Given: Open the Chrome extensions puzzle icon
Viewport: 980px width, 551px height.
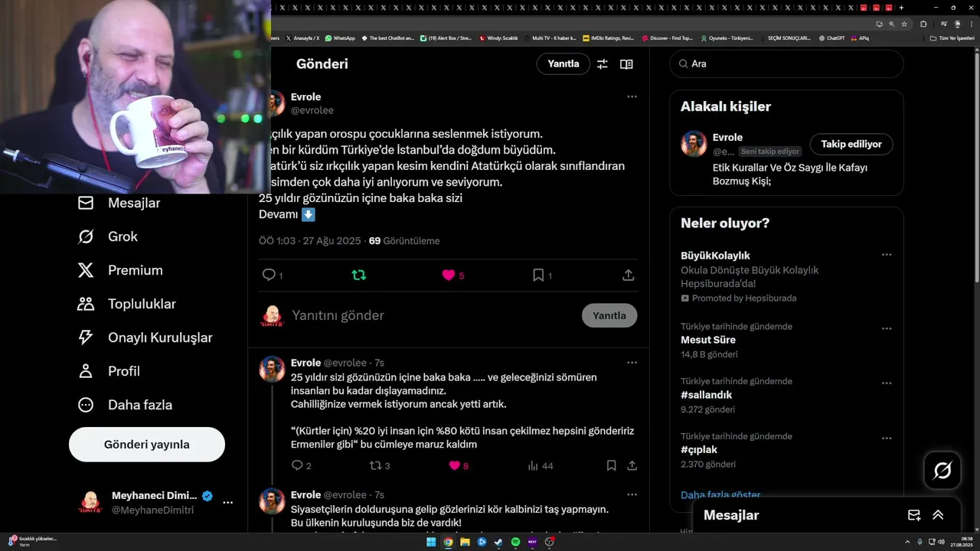Looking at the screenshot, I should [x=923, y=24].
